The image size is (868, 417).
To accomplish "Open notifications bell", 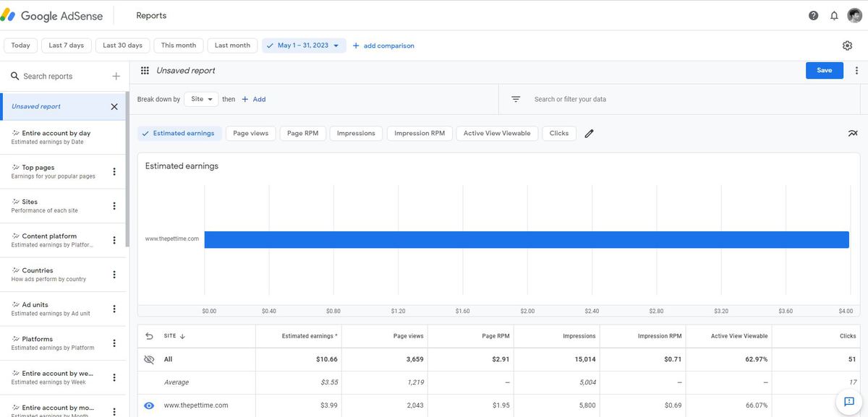I will click(x=834, y=15).
